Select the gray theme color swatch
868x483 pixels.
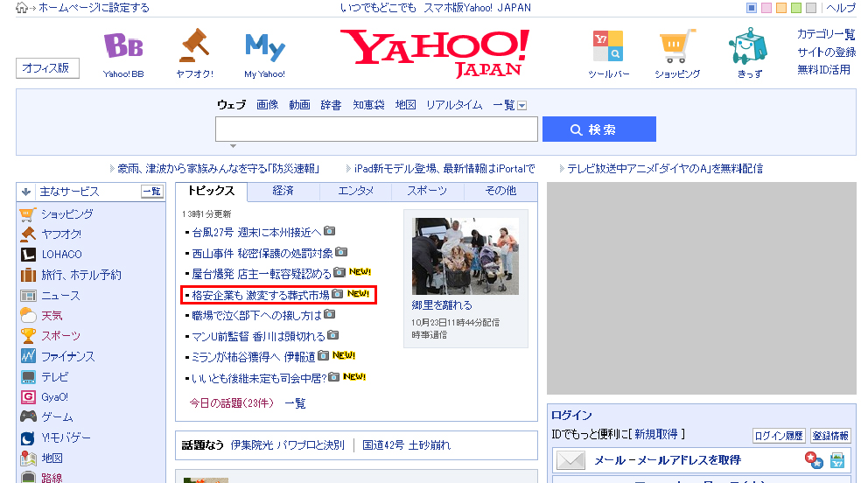point(811,8)
